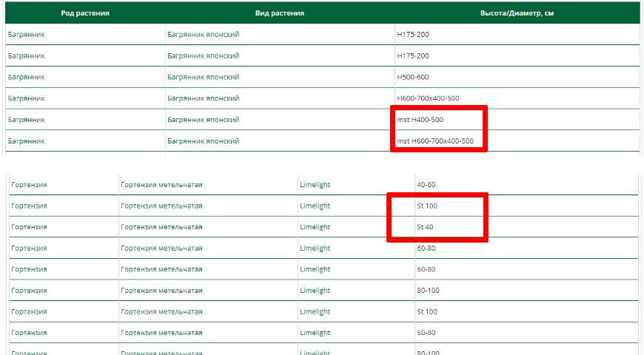This screenshot has height=355, width=644.
Task: Click 'Limelight' in the St 40 row
Action: tap(315, 227)
